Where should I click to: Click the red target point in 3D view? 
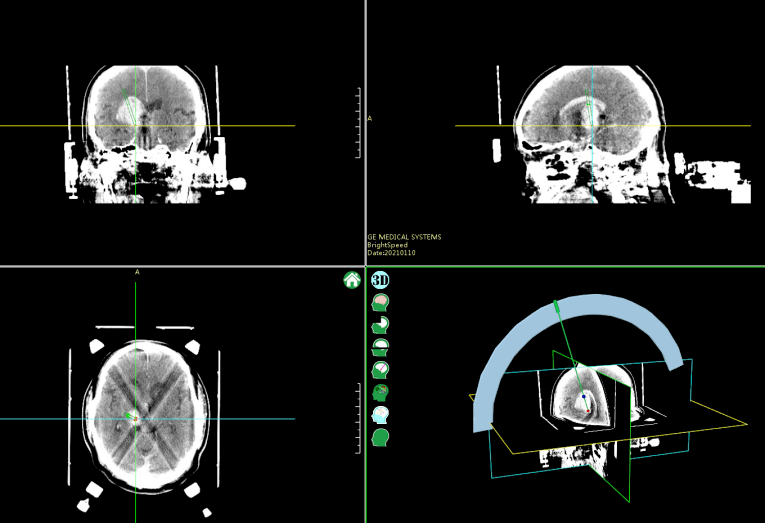pyautogui.click(x=588, y=411)
